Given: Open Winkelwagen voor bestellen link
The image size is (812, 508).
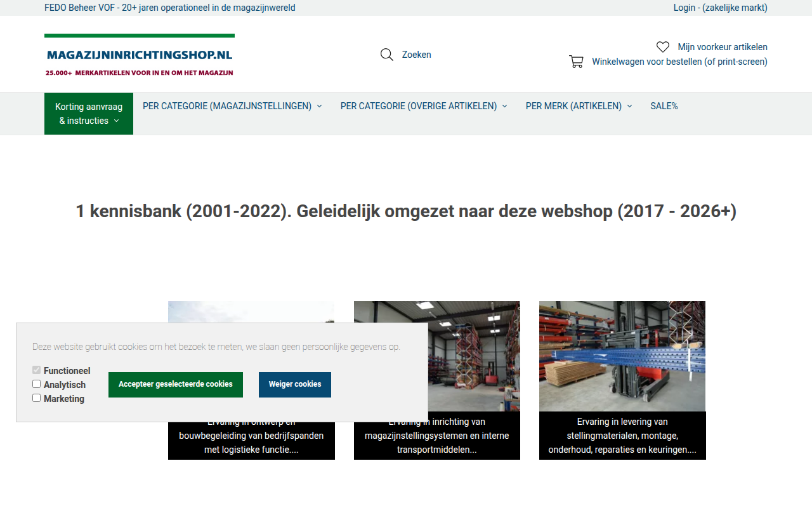Looking at the screenshot, I should (679, 62).
